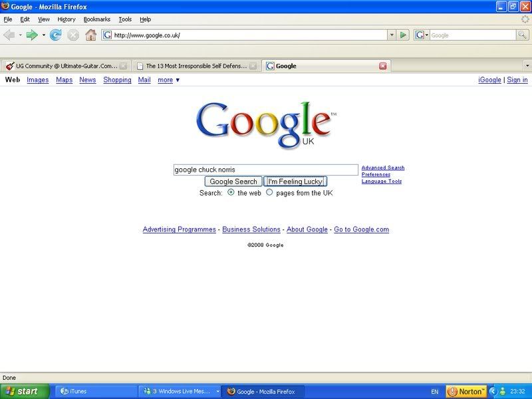Image resolution: width=532 pixels, height=399 pixels.
Task: Click the Firefox throbber activity icon
Action: [x=525, y=19]
